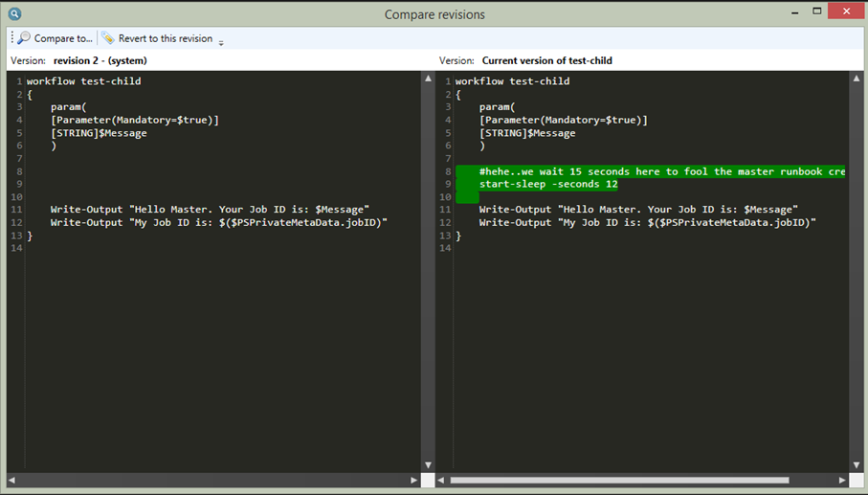This screenshot has height=495, width=868.
Task: Click 'param(' in the left pane
Action: click(x=69, y=107)
